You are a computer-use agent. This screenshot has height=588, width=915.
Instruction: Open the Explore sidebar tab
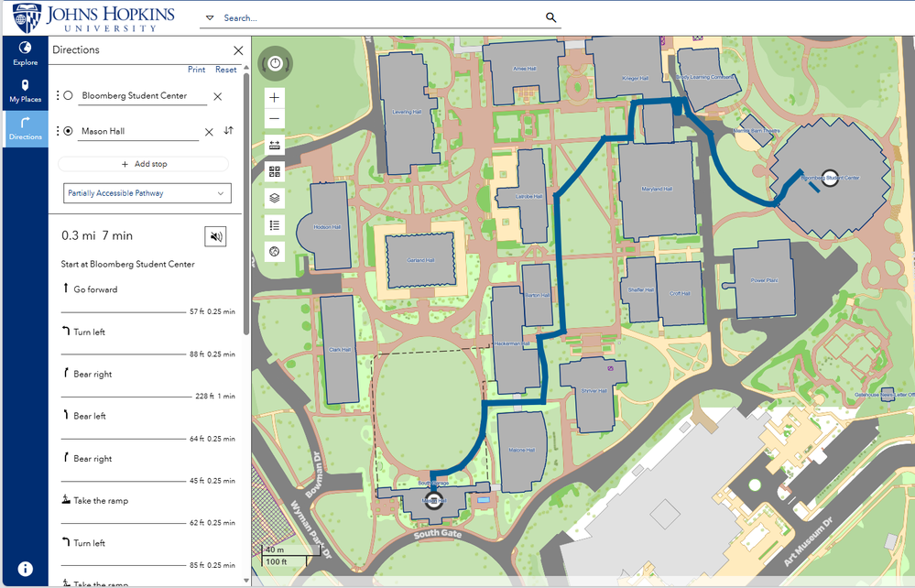[25, 54]
